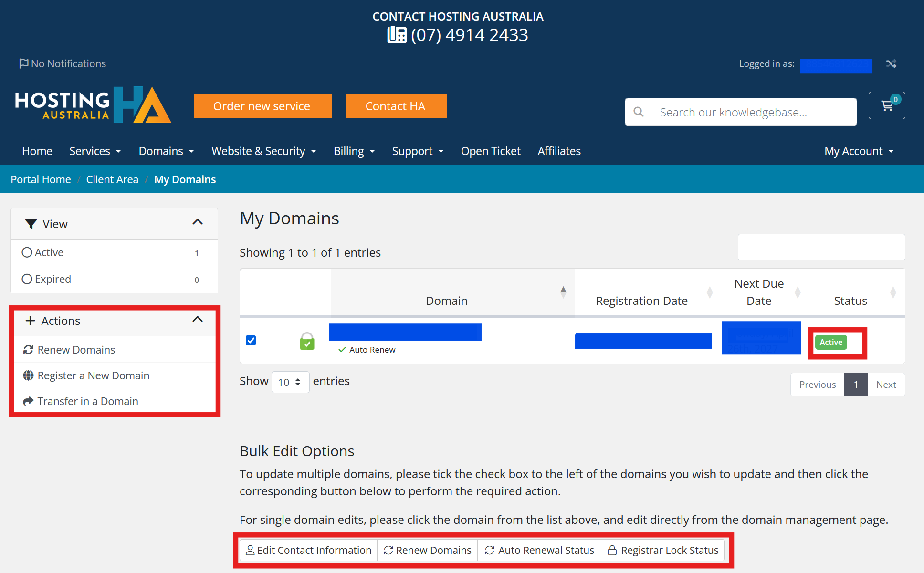Open the Affiliates nav item
924x573 pixels.
[559, 151]
